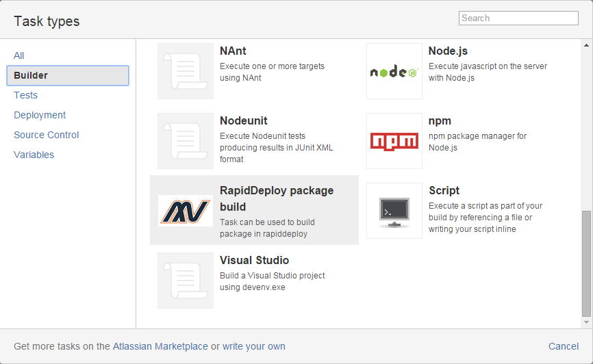Click the scrollbar down arrow
Image resolution: width=593 pixels, height=364 pixels.
coord(587,322)
